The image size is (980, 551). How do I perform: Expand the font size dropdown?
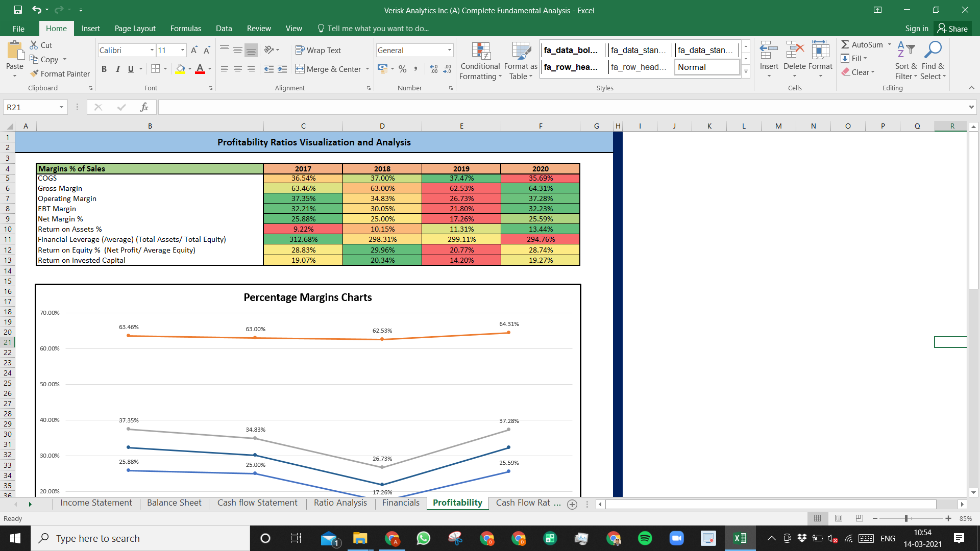click(183, 50)
